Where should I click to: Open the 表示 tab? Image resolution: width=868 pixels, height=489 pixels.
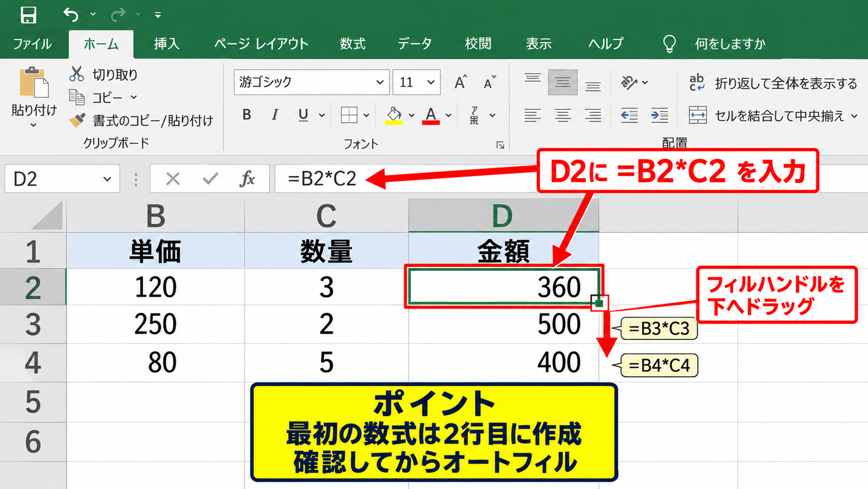click(538, 44)
